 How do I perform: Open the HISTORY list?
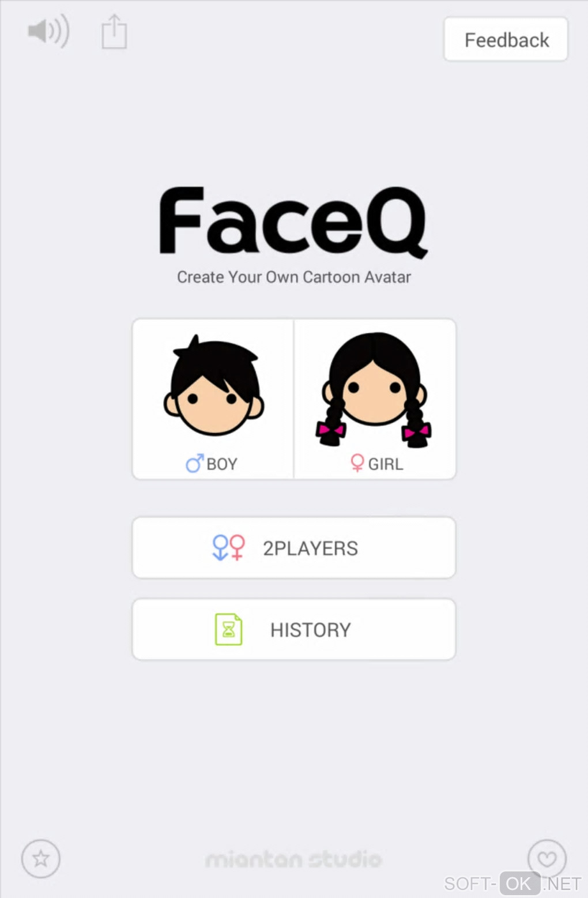[294, 629]
